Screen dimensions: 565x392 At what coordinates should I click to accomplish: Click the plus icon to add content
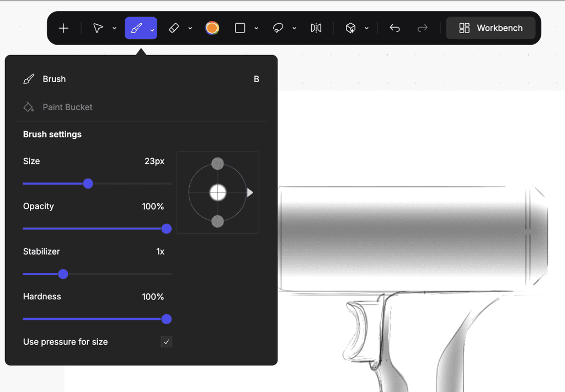click(63, 28)
